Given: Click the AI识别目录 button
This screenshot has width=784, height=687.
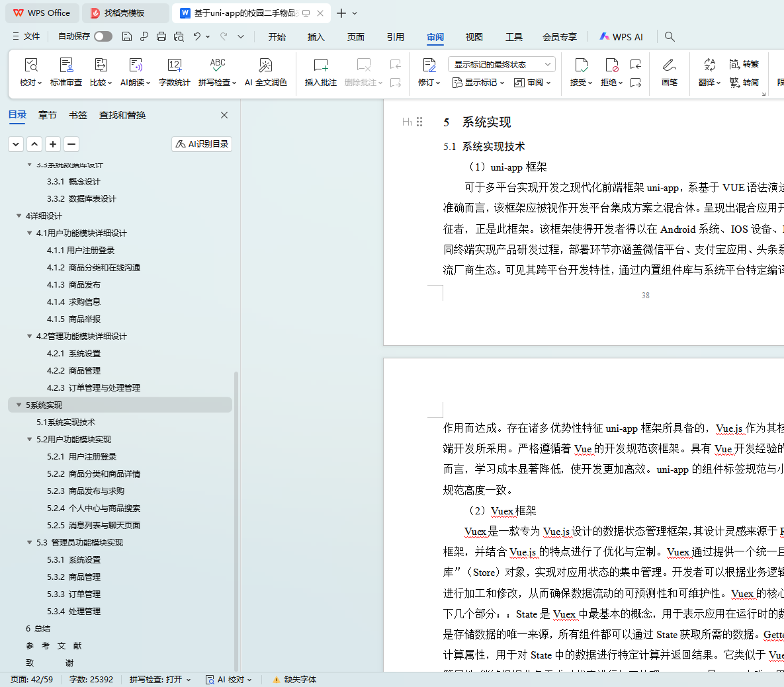Looking at the screenshot, I should 202,143.
